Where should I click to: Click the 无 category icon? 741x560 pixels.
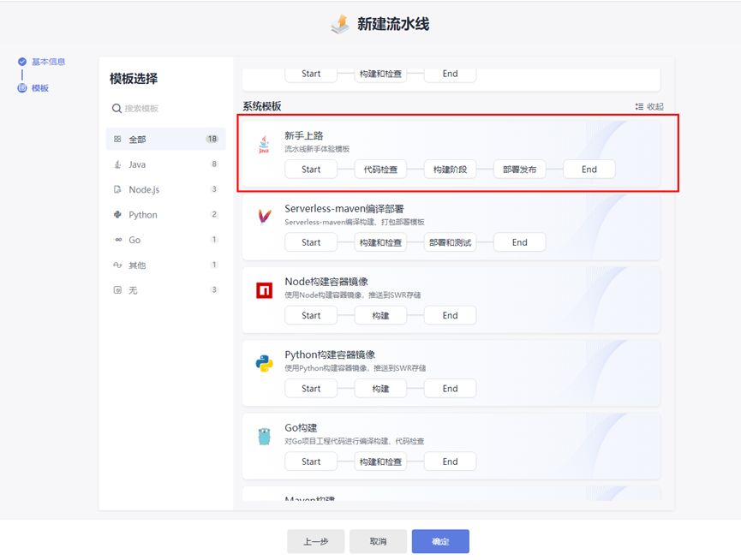tap(117, 290)
